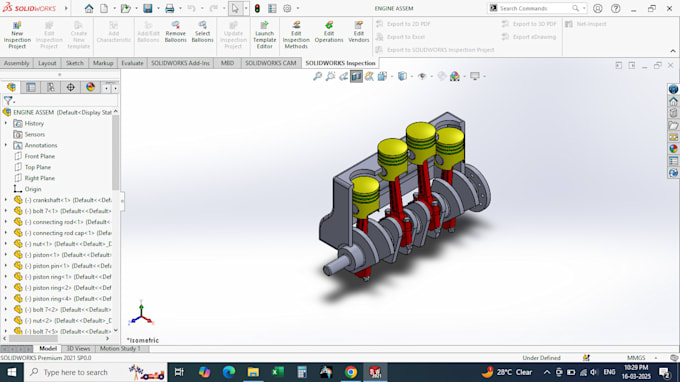Image resolution: width=680 pixels, height=382 pixels.
Task: Open the PropertyManager tab icon
Action: 31,87
